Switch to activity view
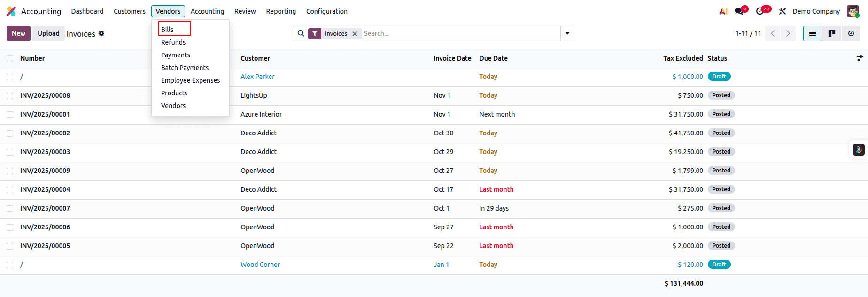The height and width of the screenshot is (297, 868). coord(851,33)
